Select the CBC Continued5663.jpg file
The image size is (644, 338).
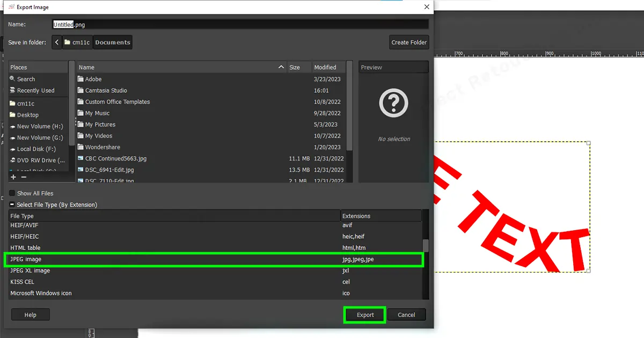click(115, 159)
